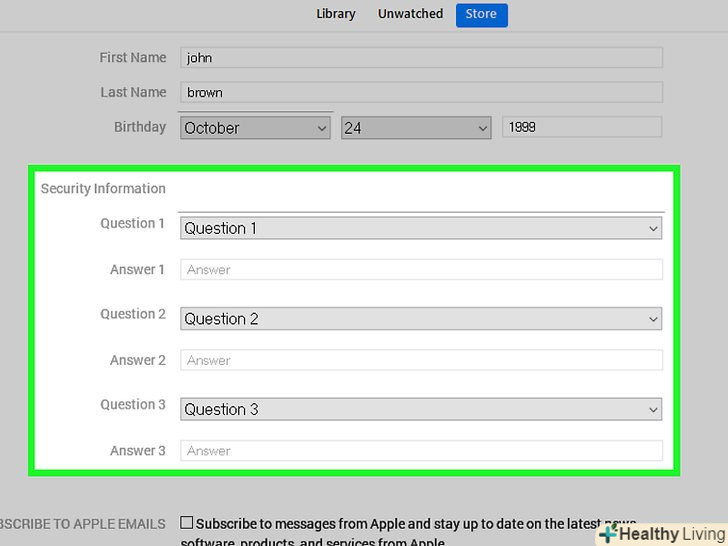The height and width of the screenshot is (546, 728).
Task: Click the birth year field showing 1999
Action: point(581,127)
